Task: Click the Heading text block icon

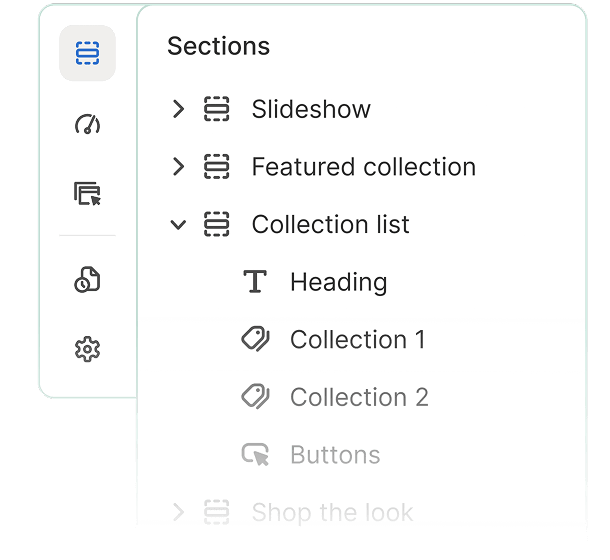Action: pyautogui.click(x=256, y=282)
